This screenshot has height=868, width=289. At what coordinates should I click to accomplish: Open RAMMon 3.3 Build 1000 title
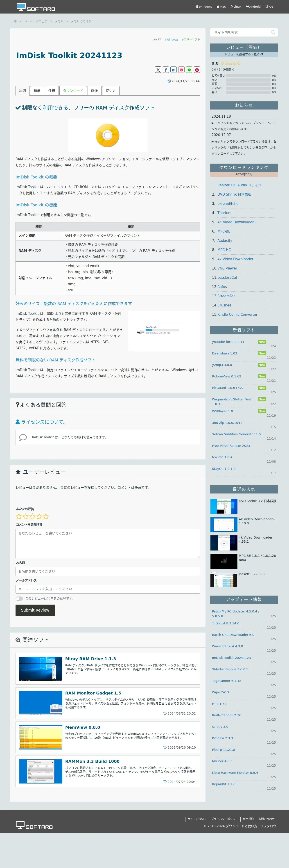point(92,761)
